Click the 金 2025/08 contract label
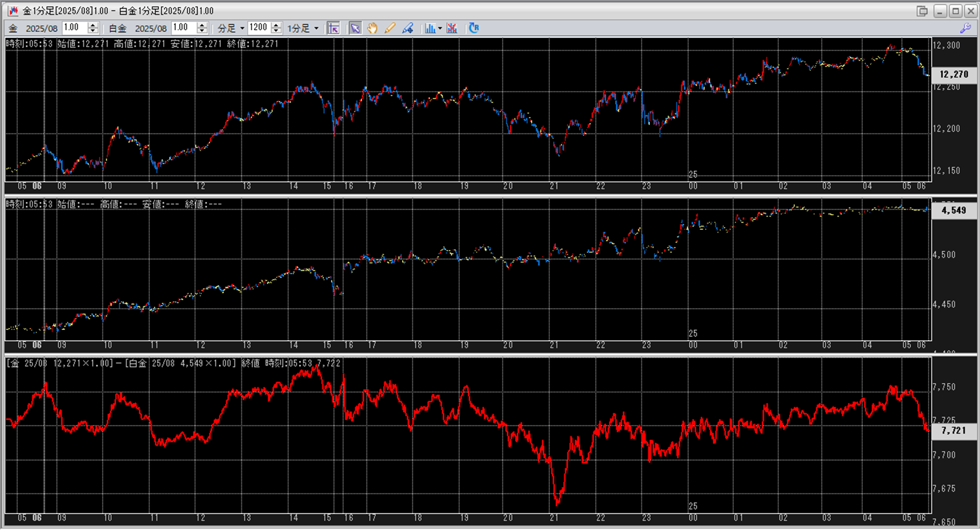980x530 pixels. [41, 28]
